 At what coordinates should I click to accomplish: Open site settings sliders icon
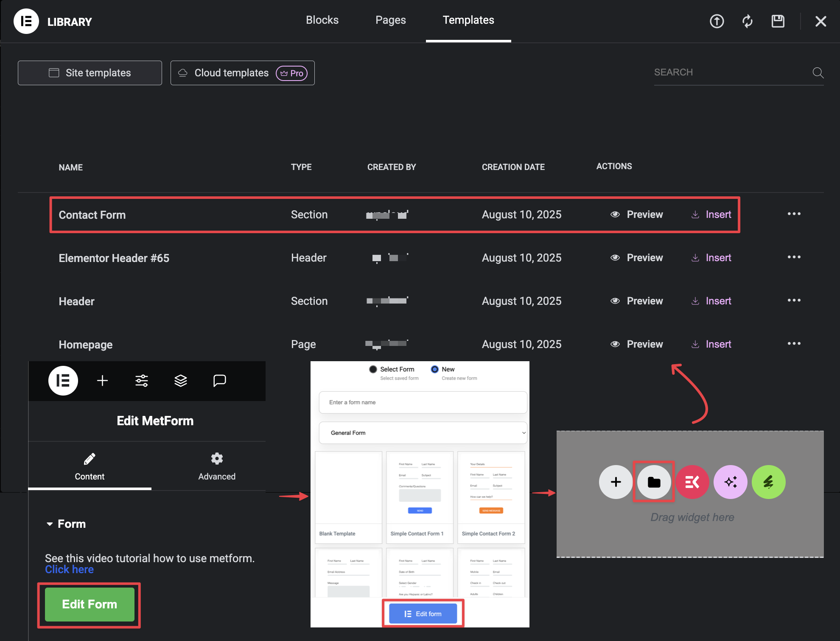click(x=141, y=381)
